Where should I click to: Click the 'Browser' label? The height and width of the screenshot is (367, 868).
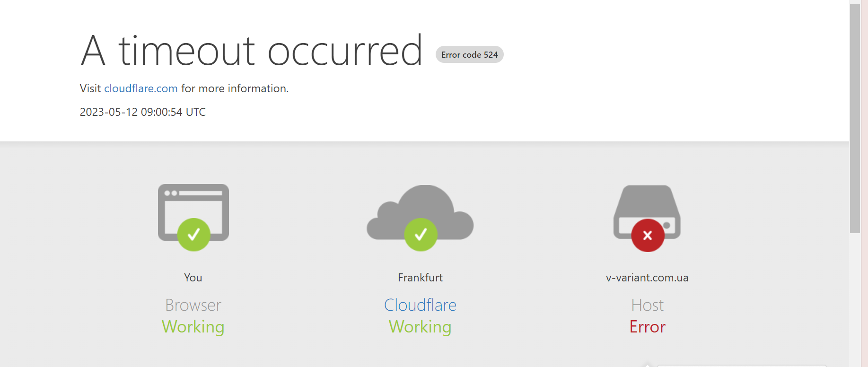tap(193, 305)
